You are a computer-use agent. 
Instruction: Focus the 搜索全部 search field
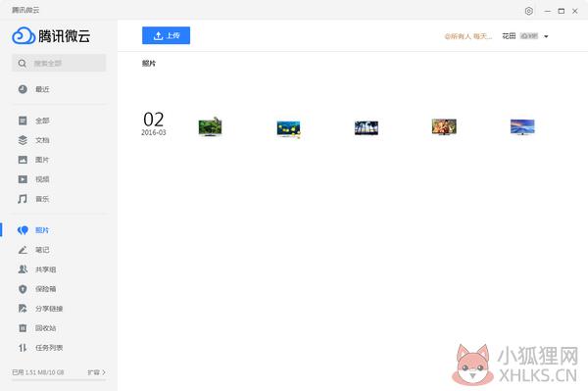click(59, 63)
